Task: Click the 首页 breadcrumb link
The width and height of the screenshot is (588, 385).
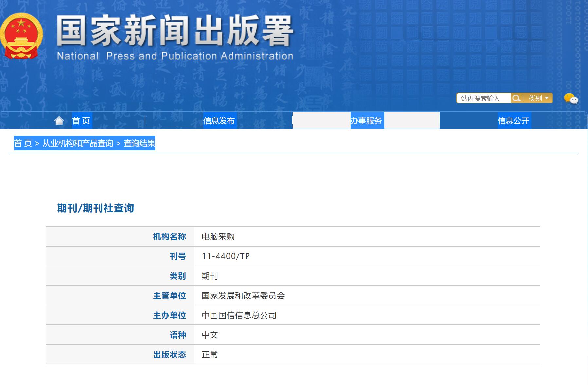Action: point(23,143)
